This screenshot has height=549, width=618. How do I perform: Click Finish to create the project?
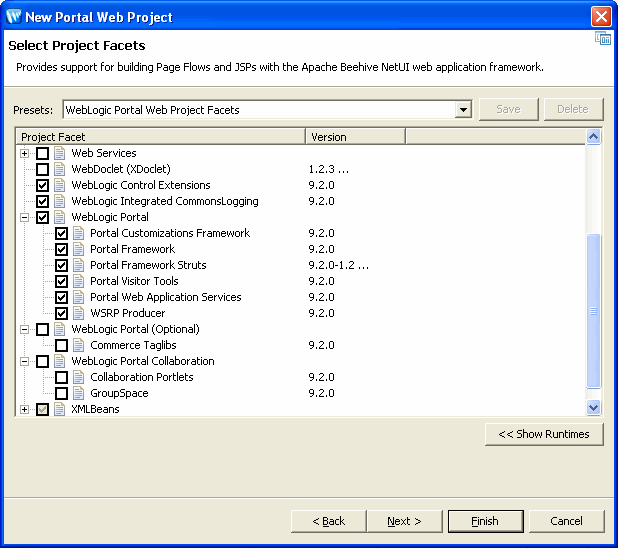click(x=486, y=521)
